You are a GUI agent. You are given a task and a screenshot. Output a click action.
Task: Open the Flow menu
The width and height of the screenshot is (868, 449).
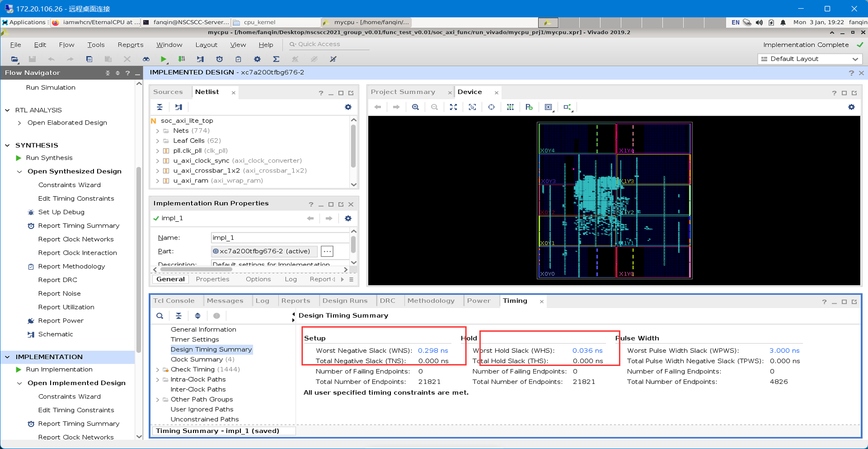(x=67, y=45)
